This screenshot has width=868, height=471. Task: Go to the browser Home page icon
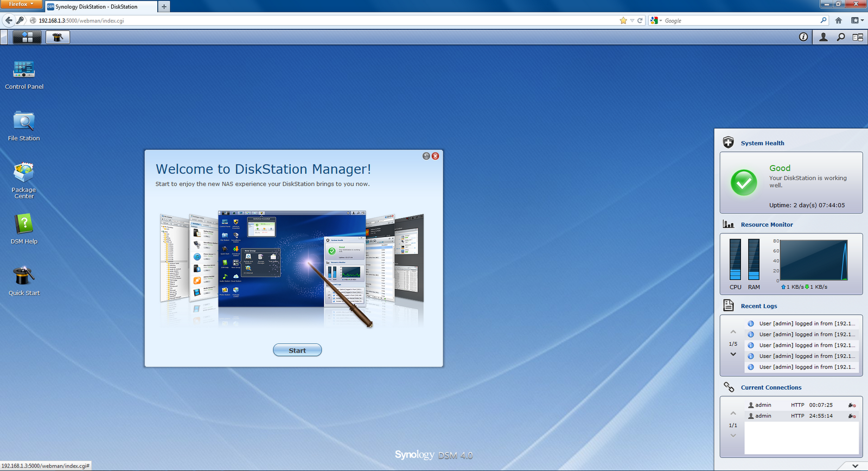tap(839, 21)
